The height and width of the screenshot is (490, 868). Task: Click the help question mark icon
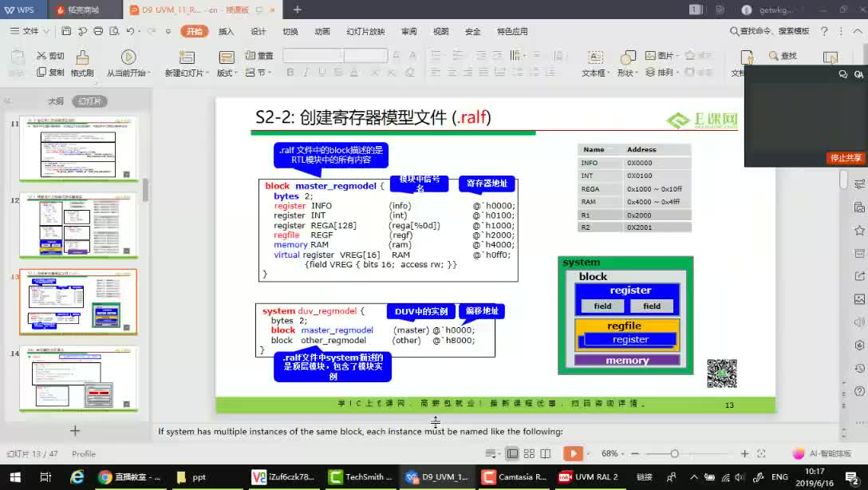point(824,32)
